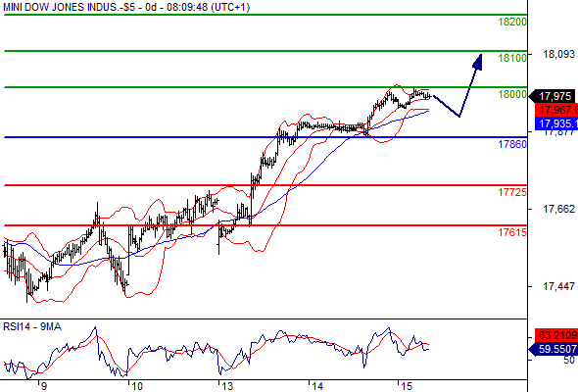Click the blue RSI value 59.5507
578x392 pixels.
pyautogui.click(x=554, y=349)
